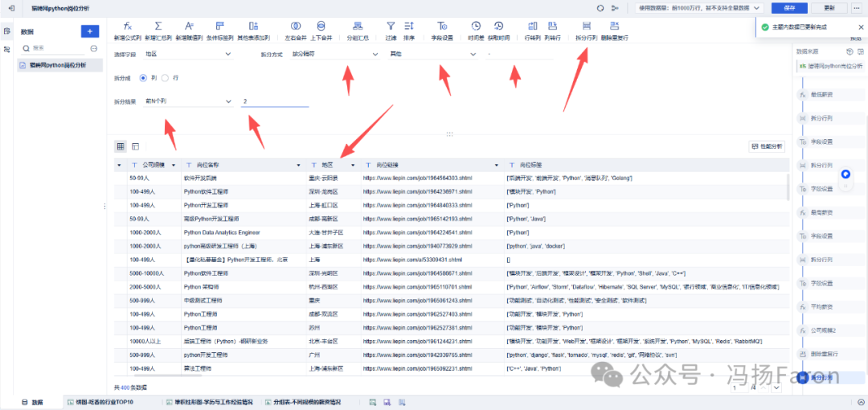Image resolution: width=868 pixels, height=410 pixels.
Task: Click the data search box
Action: tap(55, 48)
